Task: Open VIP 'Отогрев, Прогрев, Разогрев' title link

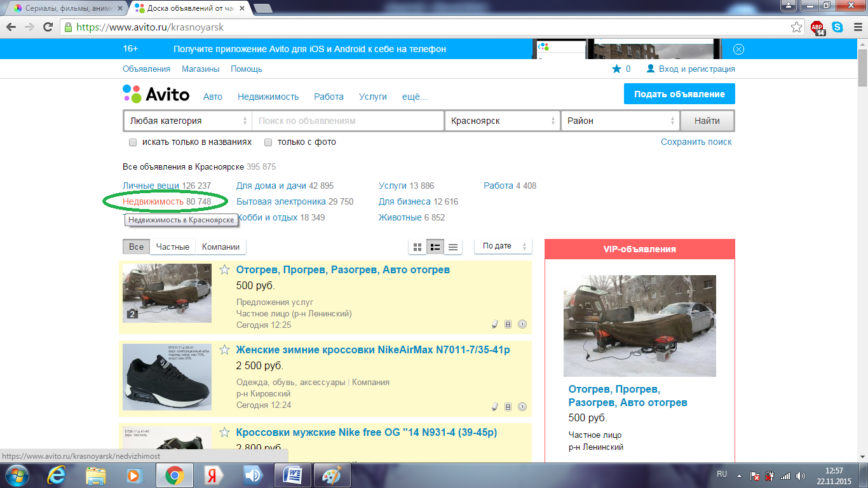Action: pyautogui.click(x=628, y=396)
